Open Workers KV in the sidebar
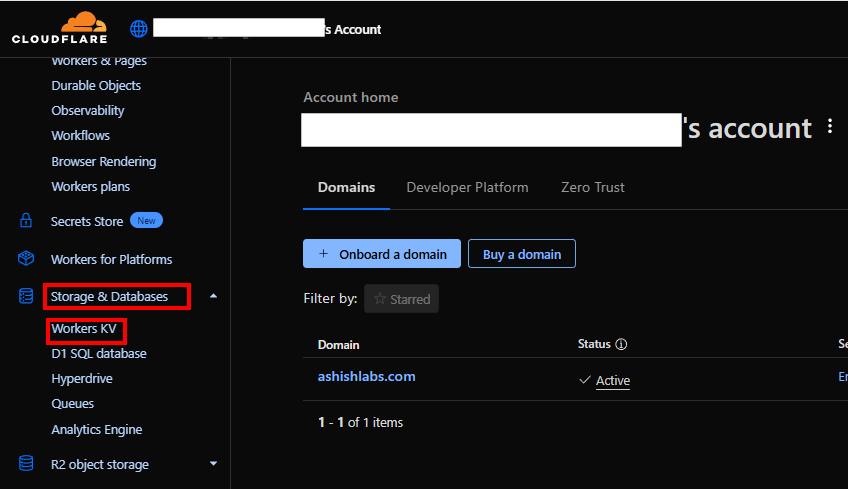The height and width of the screenshot is (489, 848). click(x=85, y=328)
